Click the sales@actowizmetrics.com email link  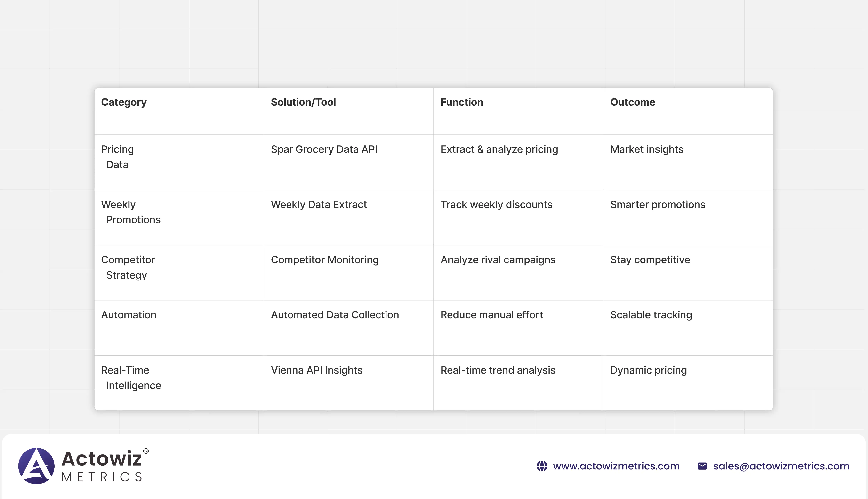781,466
